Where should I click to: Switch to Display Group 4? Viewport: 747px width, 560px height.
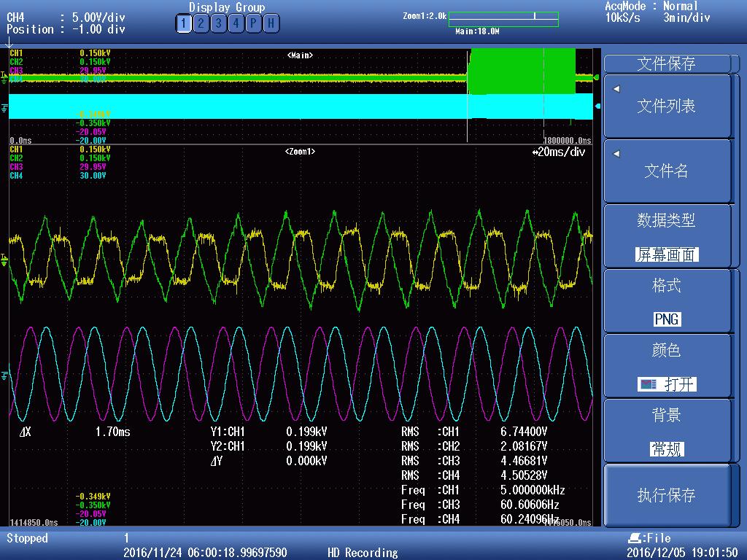236,23
